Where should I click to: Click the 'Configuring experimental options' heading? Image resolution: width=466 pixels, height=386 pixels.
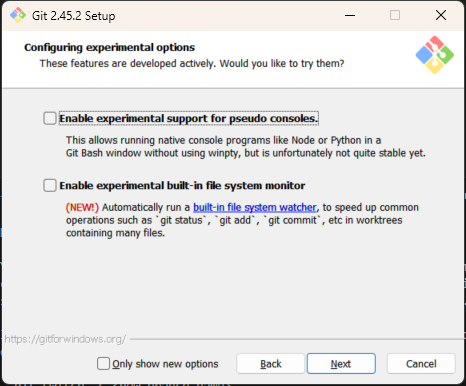(109, 48)
